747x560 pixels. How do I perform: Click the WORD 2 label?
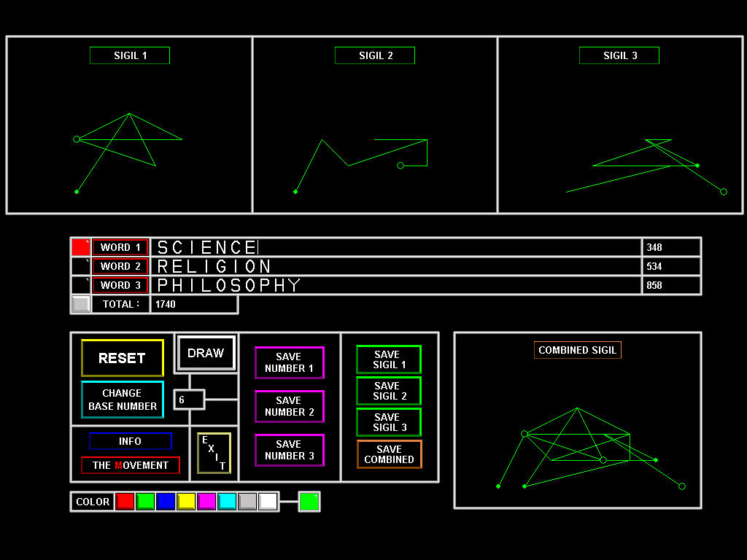point(120,266)
